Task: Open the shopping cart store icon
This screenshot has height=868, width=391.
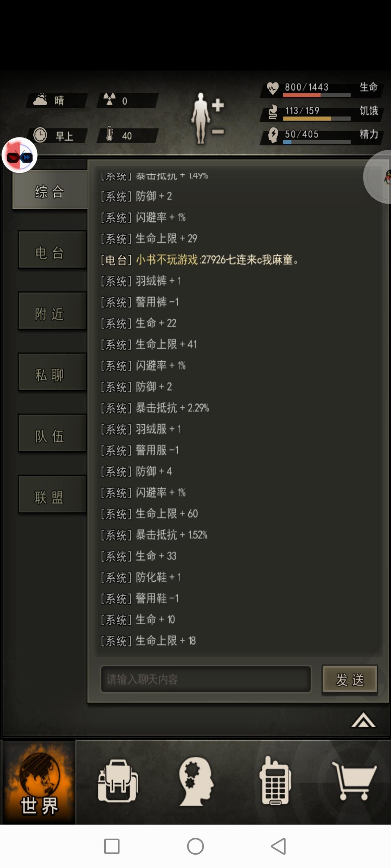Action: point(354,781)
